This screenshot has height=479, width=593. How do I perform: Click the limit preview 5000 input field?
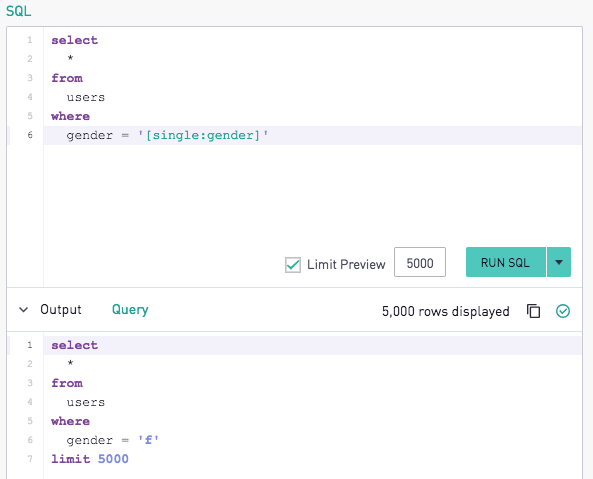(x=420, y=262)
